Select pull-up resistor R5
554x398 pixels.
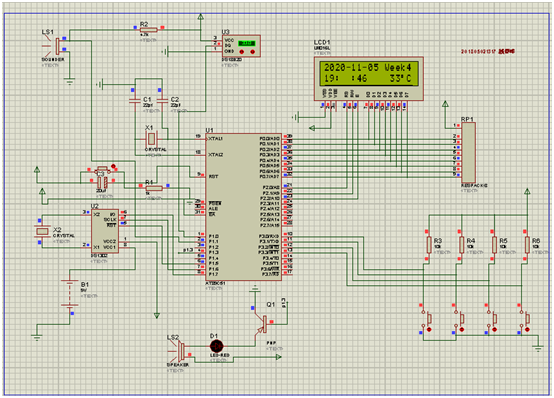point(494,245)
